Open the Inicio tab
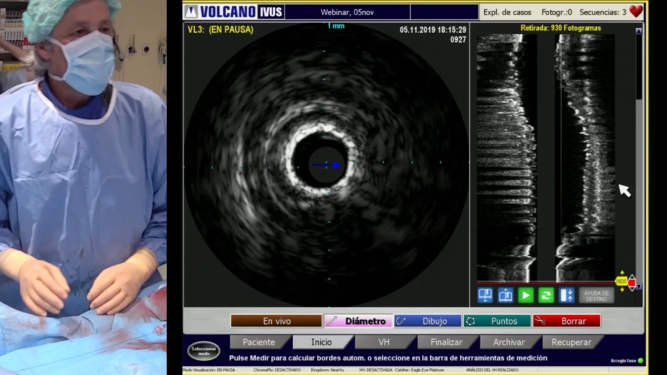This screenshot has height=375, width=667. (321, 342)
